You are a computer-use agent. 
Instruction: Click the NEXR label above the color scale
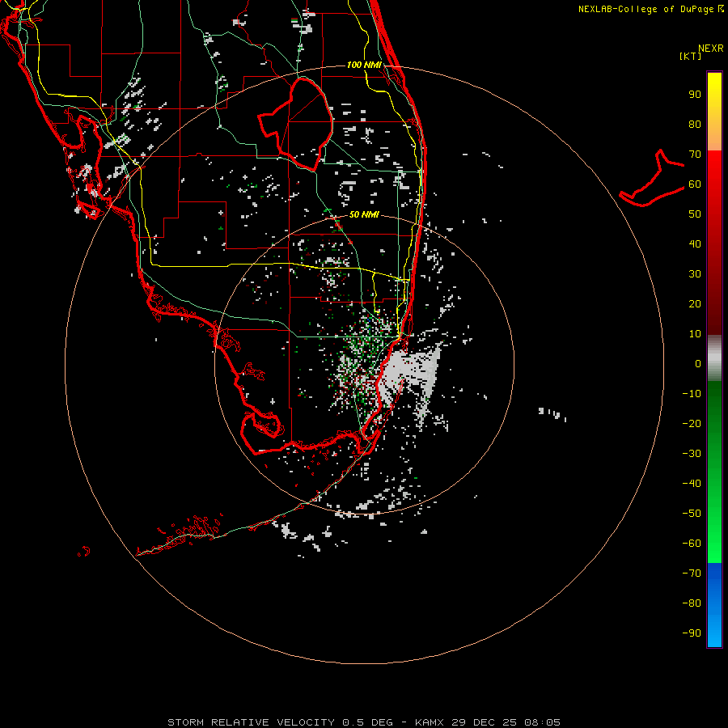tap(711, 49)
